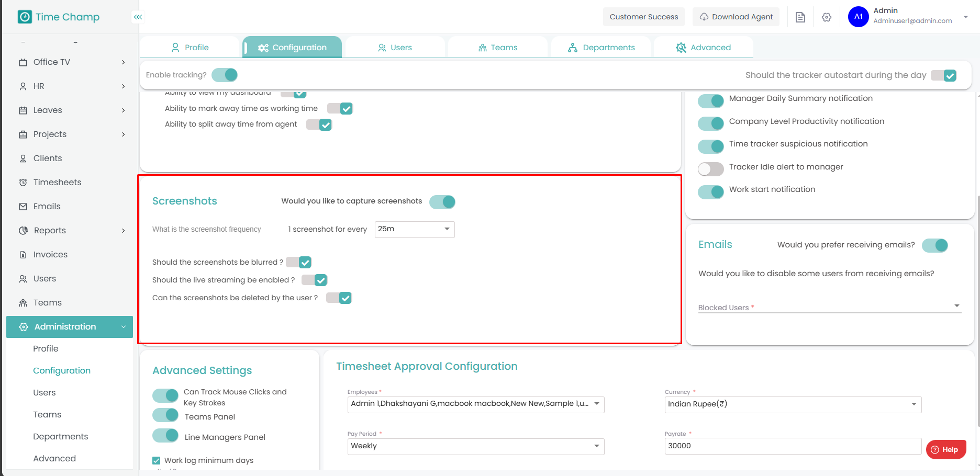The width and height of the screenshot is (980, 476).
Task: Switch to the Profile tab
Action: 189,47
